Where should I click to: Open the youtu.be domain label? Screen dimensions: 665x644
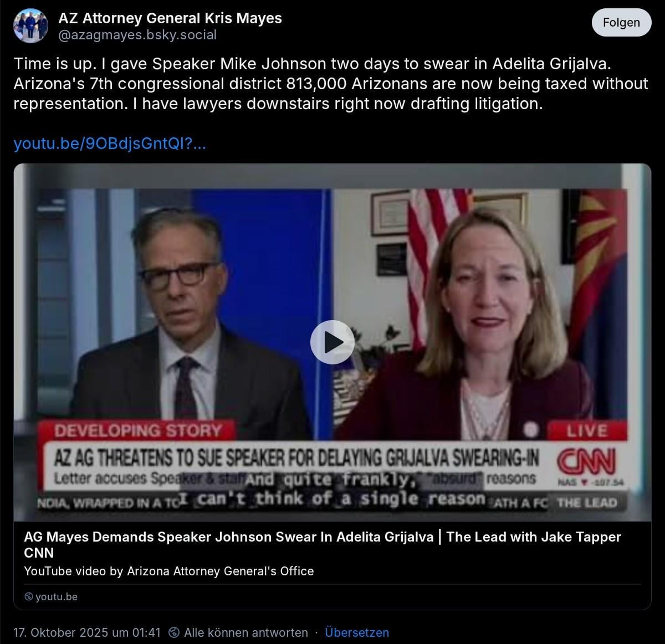(57, 597)
